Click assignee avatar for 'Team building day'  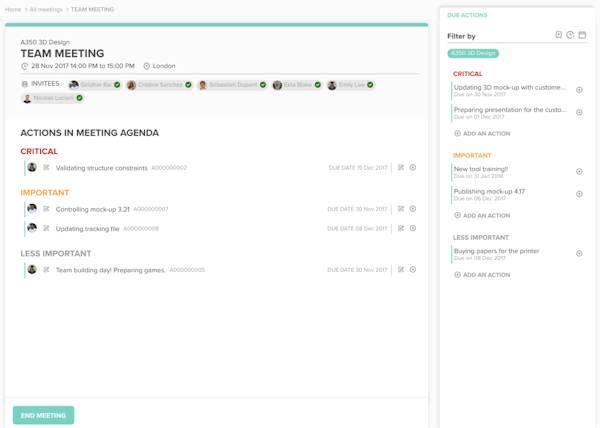[32, 269]
